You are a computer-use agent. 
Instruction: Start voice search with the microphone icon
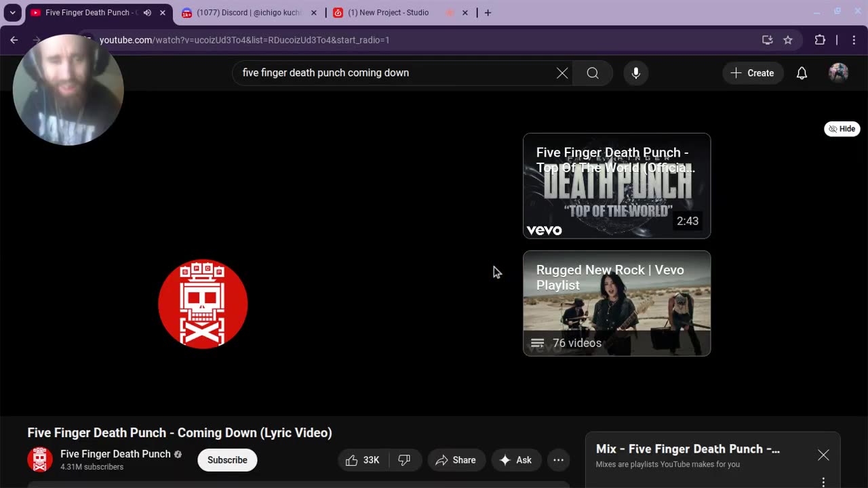pos(635,73)
